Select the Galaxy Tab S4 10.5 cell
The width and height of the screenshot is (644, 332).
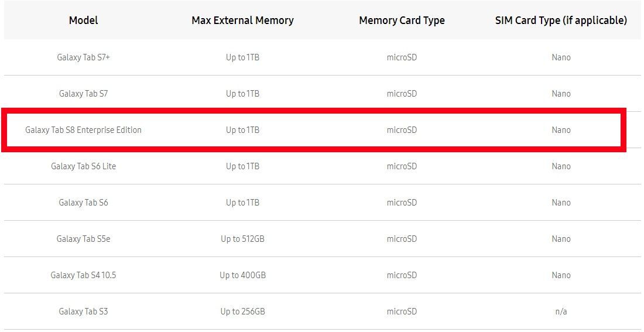[x=83, y=275]
